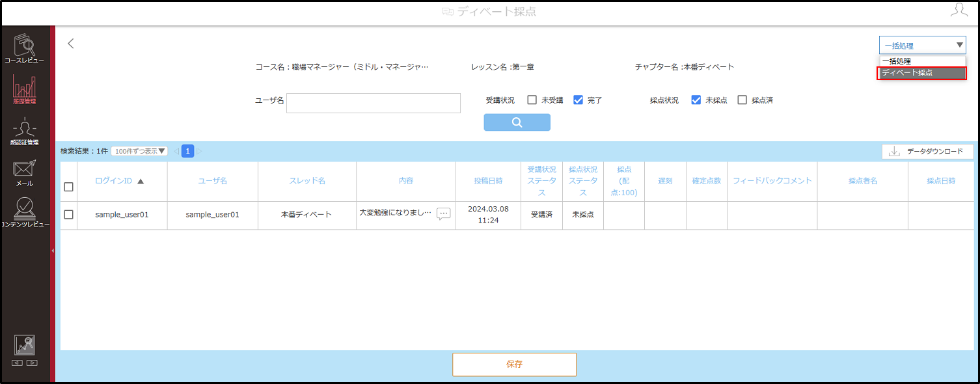This screenshot has height=384, width=980.
Task: Choose ディベート採点 in the dropdown list
Action: 922,73
